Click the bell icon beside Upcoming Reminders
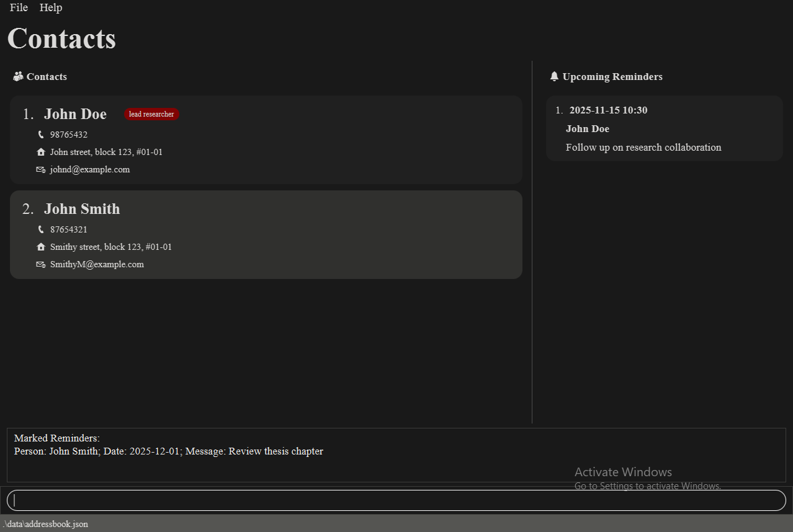The height and width of the screenshot is (532, 793). 554,76
